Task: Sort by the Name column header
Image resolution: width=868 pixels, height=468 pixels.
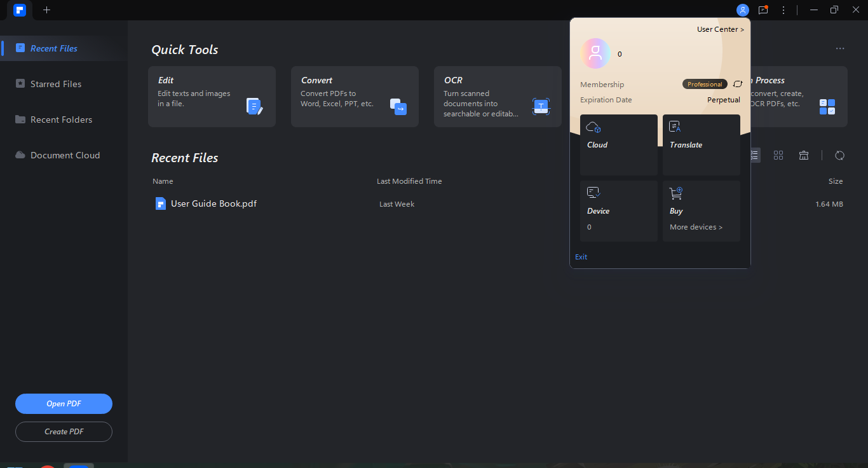Action: (x=163, y=181)
